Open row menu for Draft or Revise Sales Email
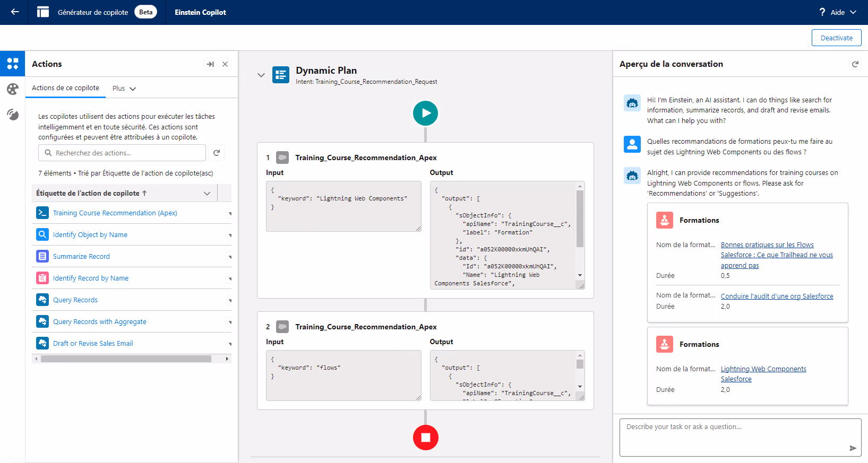868x463 pixels. 230,344
